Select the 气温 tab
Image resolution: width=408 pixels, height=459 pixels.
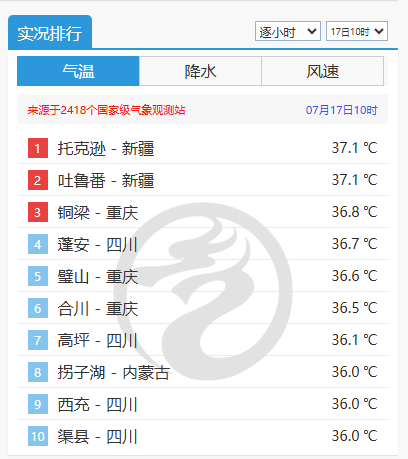[78, 71]
